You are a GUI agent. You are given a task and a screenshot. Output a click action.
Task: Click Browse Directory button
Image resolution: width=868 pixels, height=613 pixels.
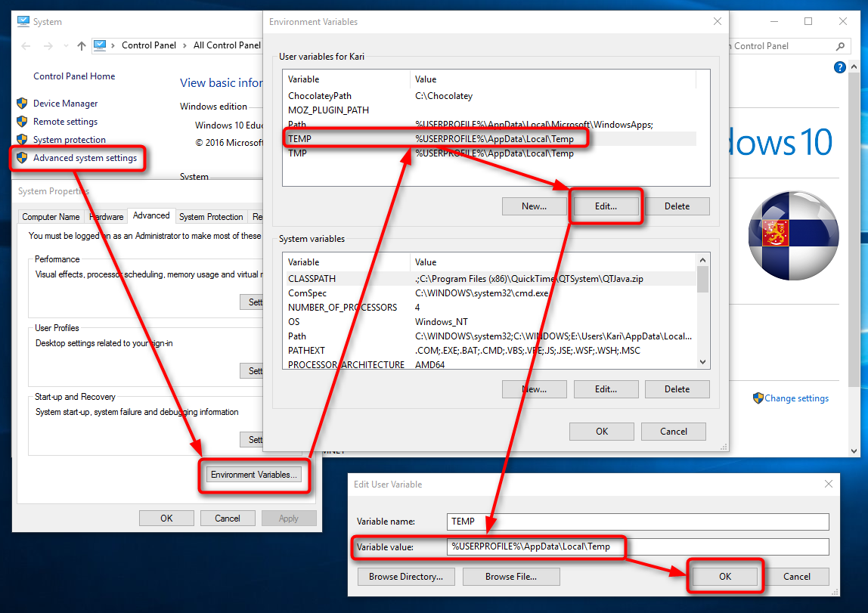(x=406, y=577)
